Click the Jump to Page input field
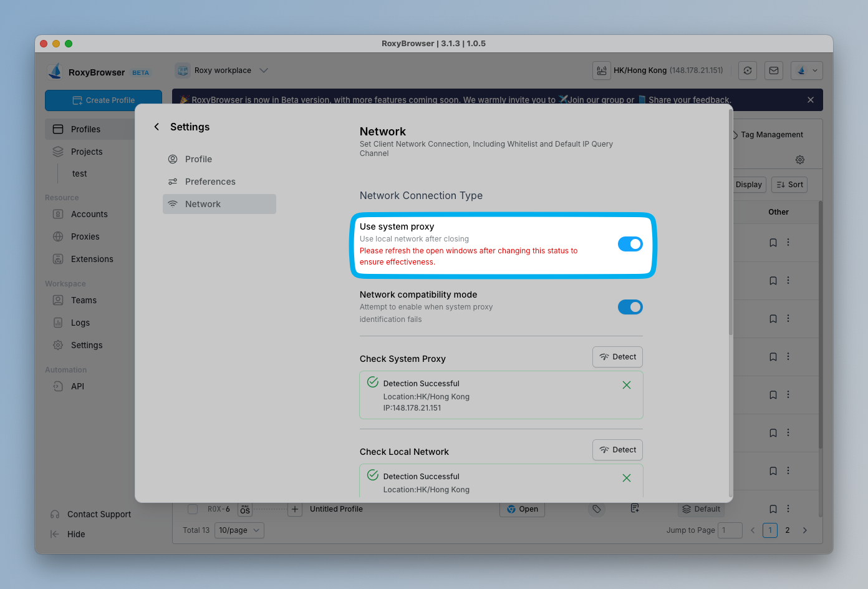 [730, 530]
